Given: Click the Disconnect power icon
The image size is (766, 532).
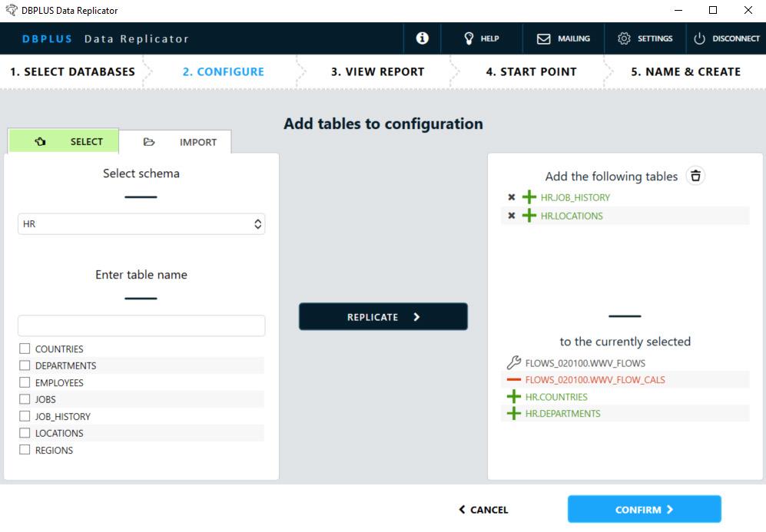Looking at the screenshot, I should point(699,38).
